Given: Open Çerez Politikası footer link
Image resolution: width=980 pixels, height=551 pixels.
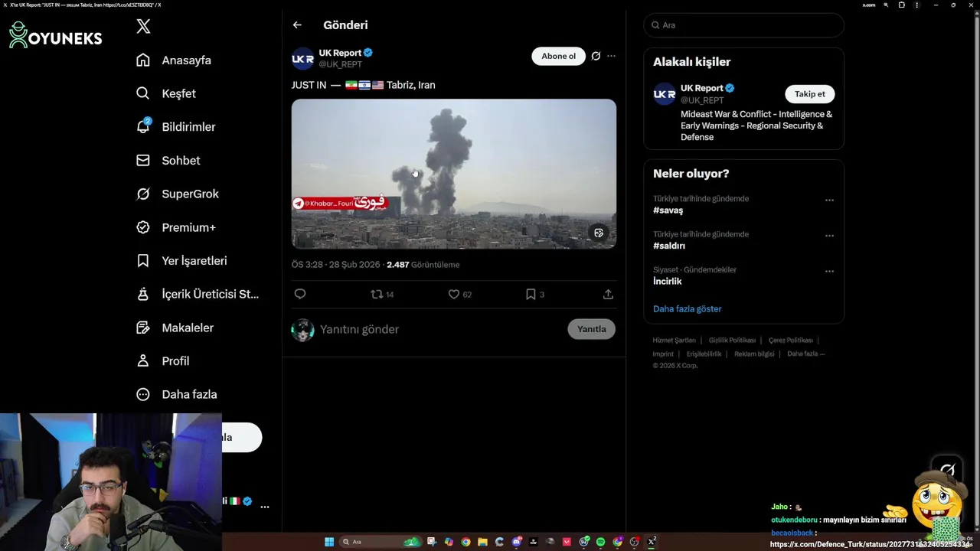Looking at the screenshot, I should 791,341.
